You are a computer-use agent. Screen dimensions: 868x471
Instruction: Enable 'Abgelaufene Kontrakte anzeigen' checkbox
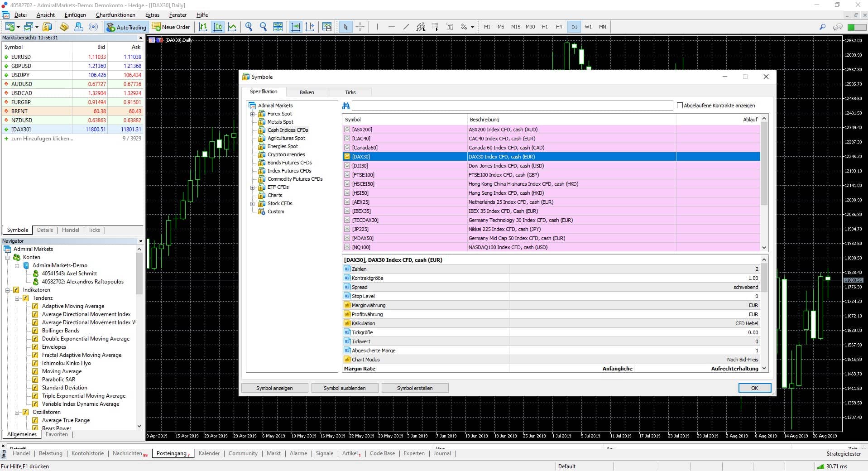[x=680, y=105]
